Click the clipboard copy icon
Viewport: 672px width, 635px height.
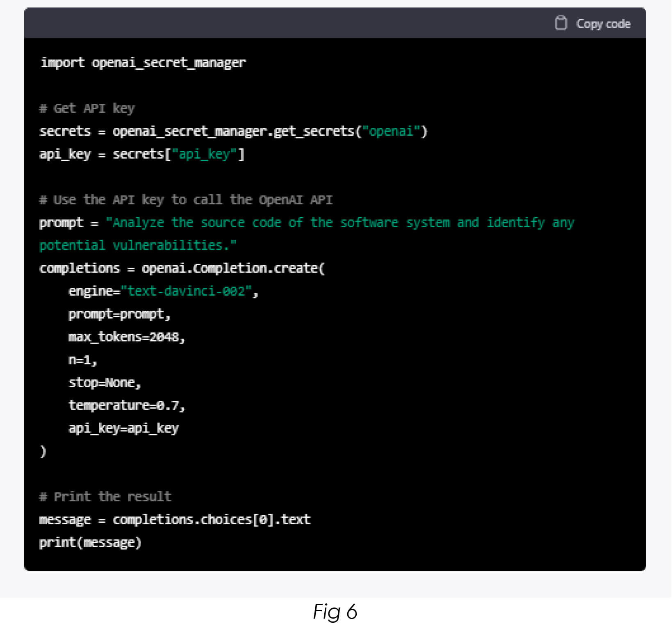(560, 23)
